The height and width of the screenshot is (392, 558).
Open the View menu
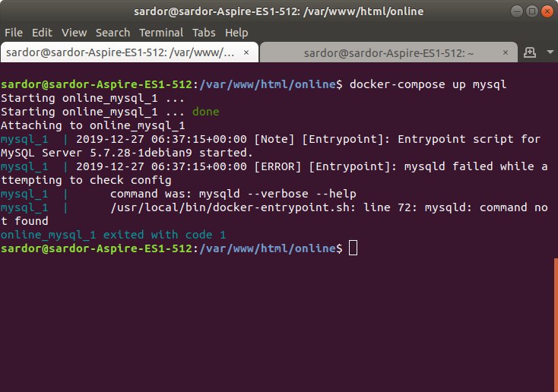74,33
